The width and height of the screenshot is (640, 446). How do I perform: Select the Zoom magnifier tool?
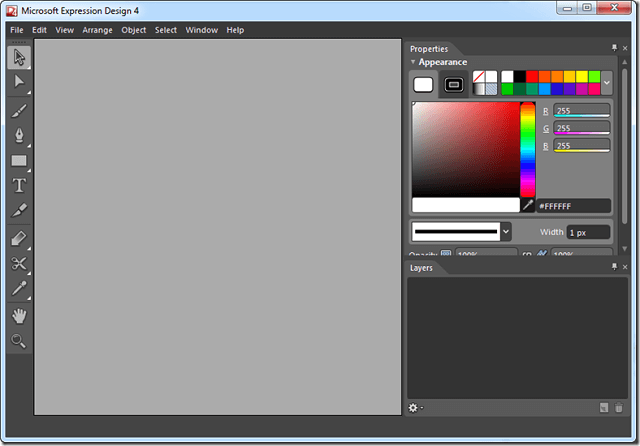tap(19, 341)
